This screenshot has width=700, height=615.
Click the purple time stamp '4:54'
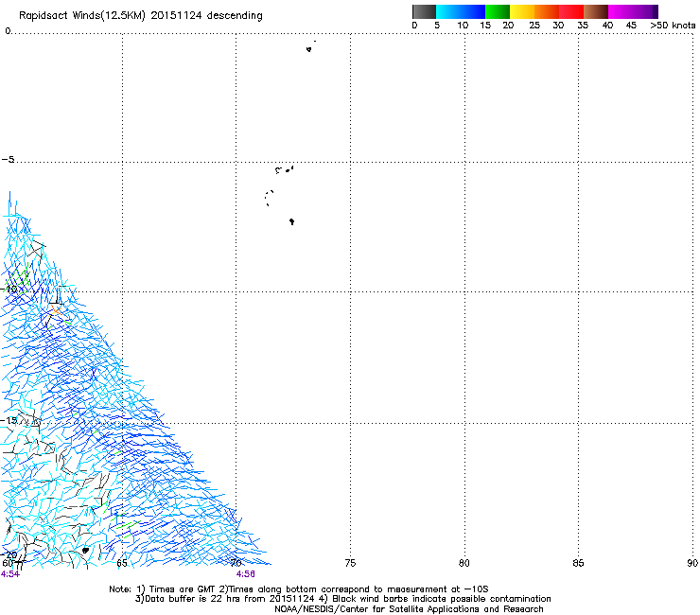click(x=10, y=574)
